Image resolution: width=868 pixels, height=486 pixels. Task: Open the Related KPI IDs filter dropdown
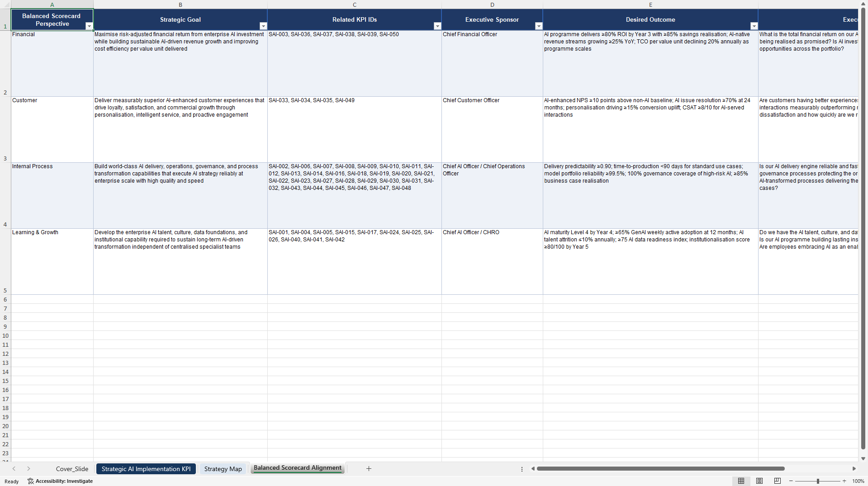437,26
